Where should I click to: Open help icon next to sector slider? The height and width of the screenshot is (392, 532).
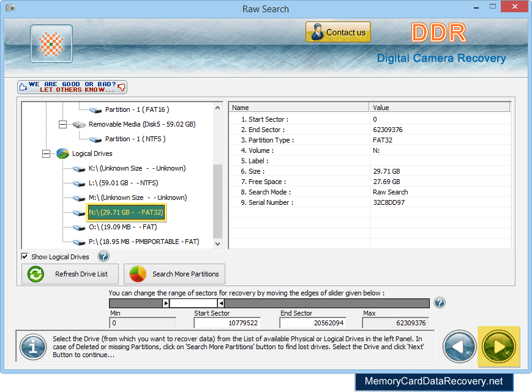pos(440,303)
